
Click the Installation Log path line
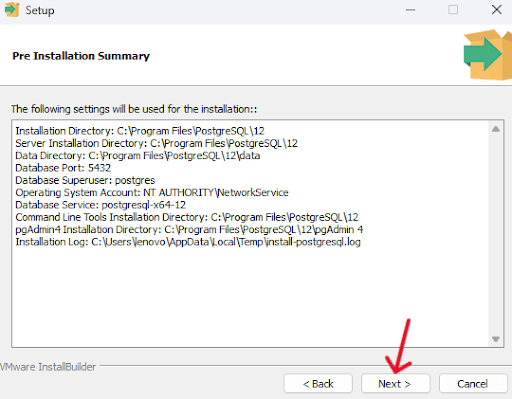click(x=188, y=242)
